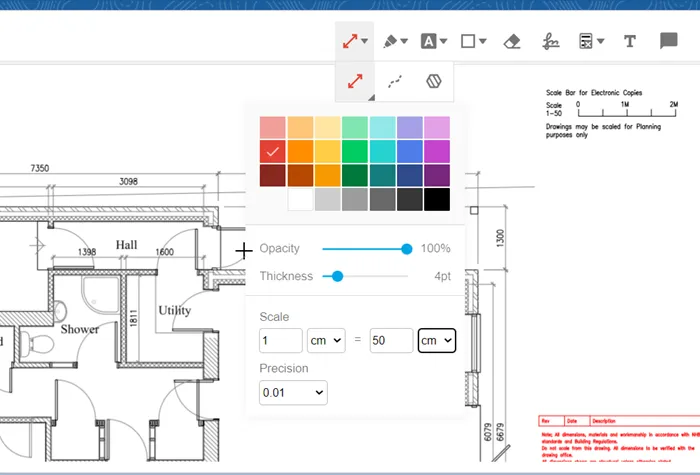Click the scale input field showing 1

(280, 341)
